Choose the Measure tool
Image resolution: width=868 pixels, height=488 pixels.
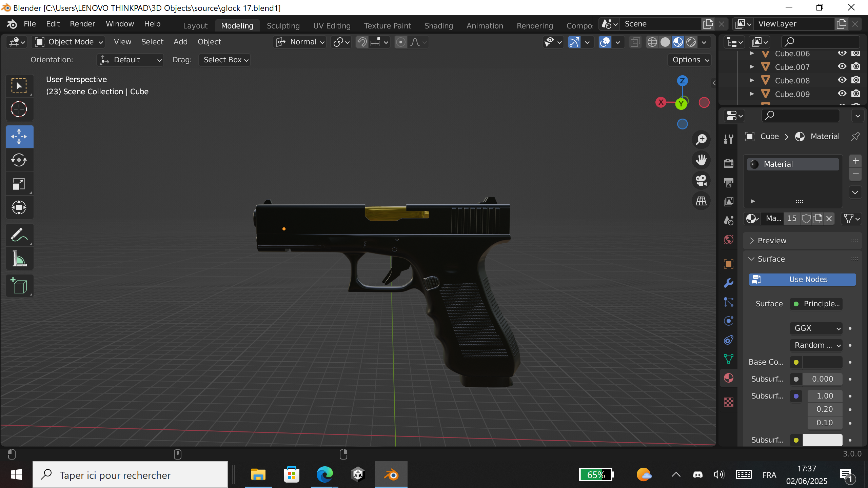coord(19,259)
